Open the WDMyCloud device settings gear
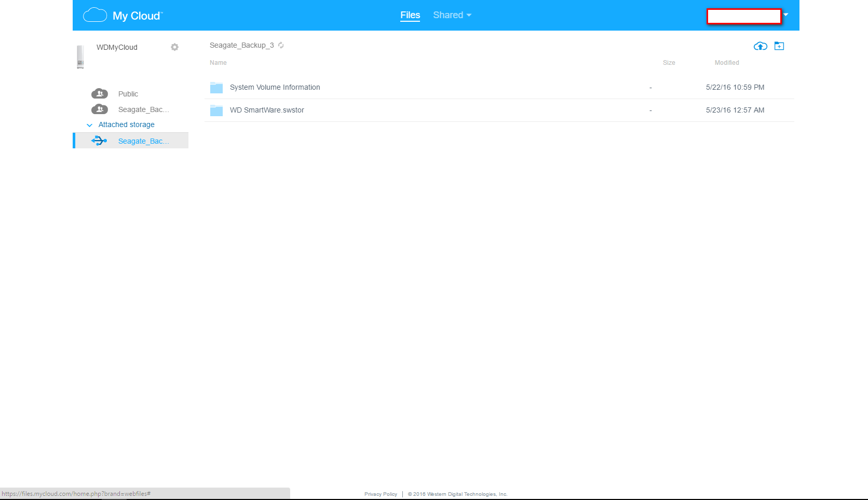The image size is (868, 500). (174, 47)
